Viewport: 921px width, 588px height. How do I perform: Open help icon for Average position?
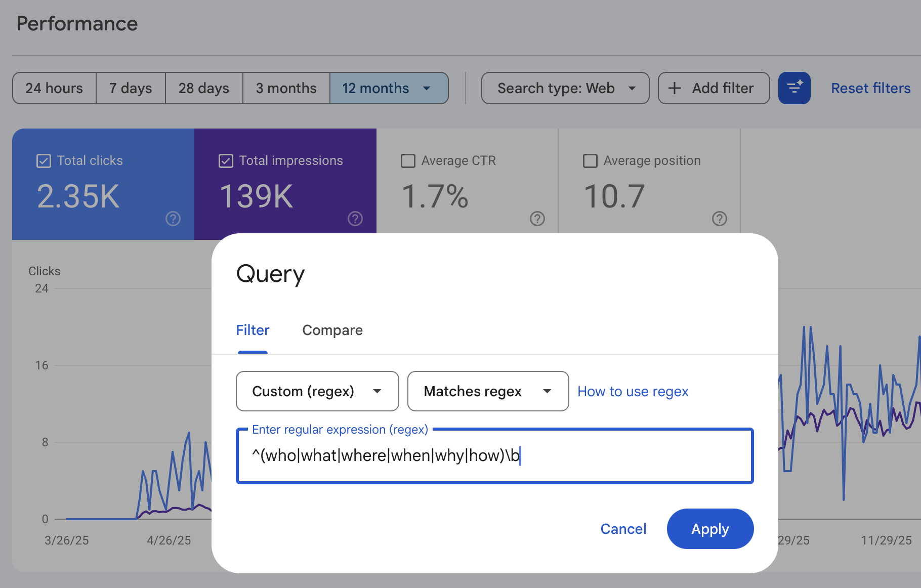coord(719,219)
